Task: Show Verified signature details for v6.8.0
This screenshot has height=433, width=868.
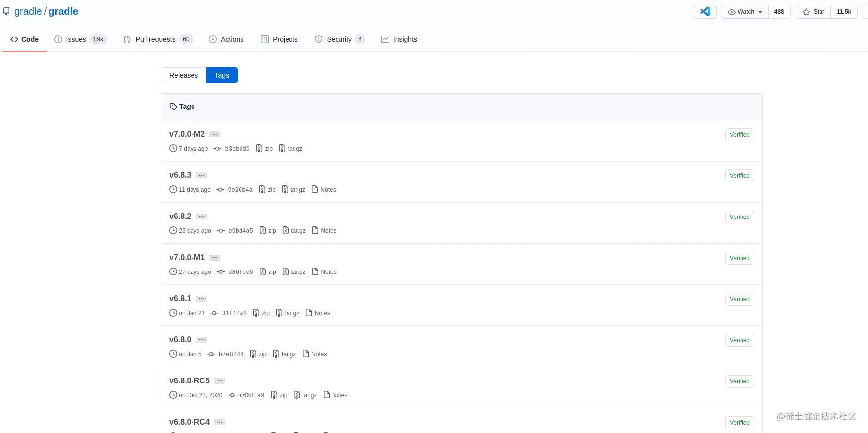Action: click(740, 340)
